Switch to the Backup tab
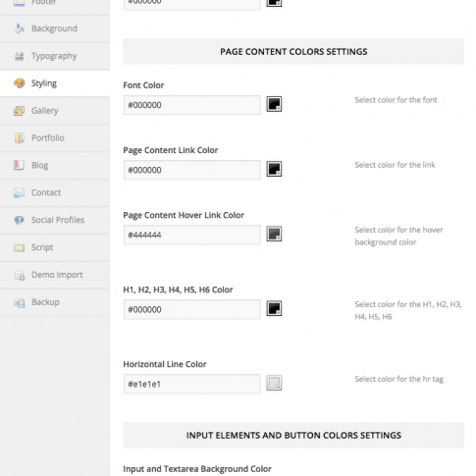 [55, 302]
